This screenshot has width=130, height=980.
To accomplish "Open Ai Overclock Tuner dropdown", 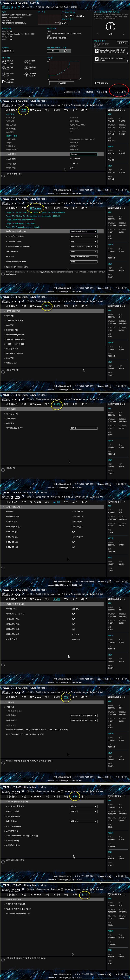I will pos(84,241).
